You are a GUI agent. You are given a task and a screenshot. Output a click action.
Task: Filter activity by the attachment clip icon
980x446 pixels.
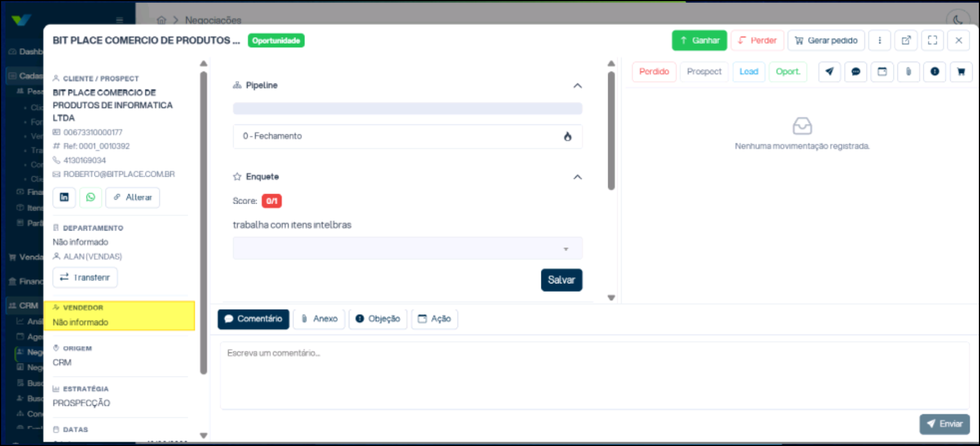909,72
